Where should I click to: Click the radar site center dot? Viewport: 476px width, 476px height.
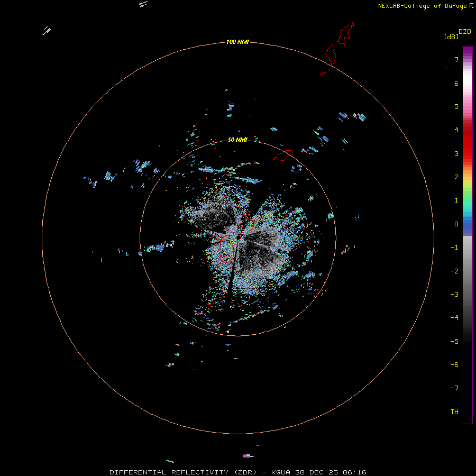239,237
